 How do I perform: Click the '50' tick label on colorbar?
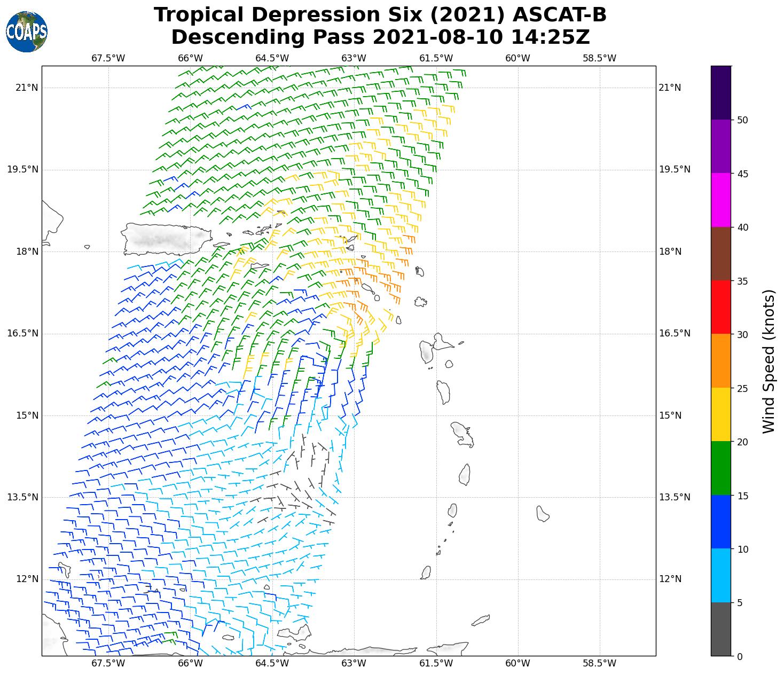click(742, 120)
